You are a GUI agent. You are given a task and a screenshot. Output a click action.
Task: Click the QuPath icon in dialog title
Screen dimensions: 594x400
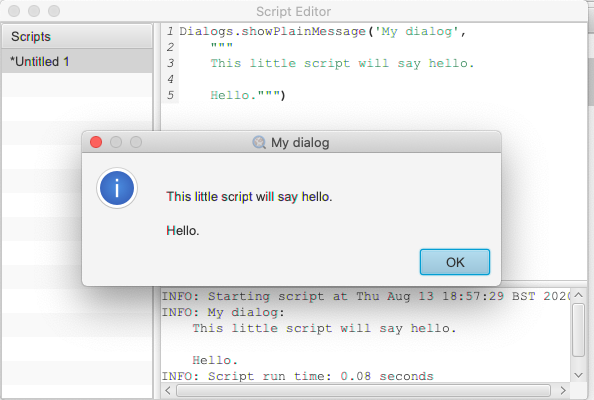tap(259, 142)
